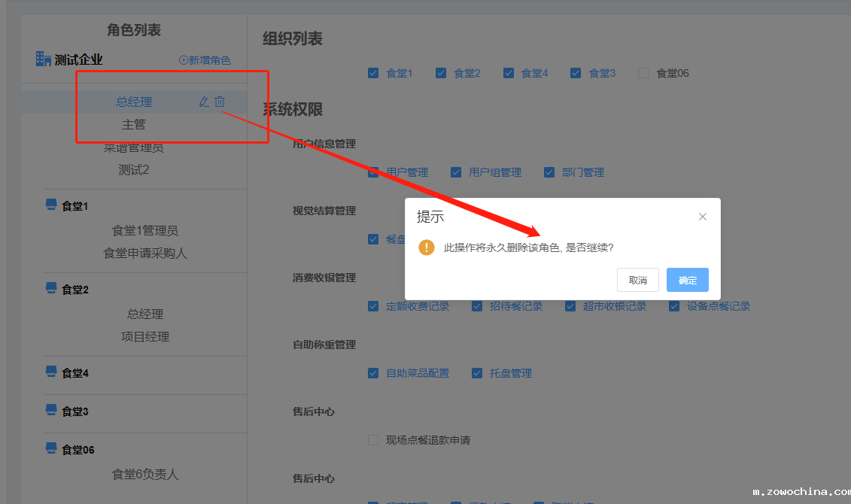
Task: Close the deletion prompt dialog with the X
Action: coord(702,216)
